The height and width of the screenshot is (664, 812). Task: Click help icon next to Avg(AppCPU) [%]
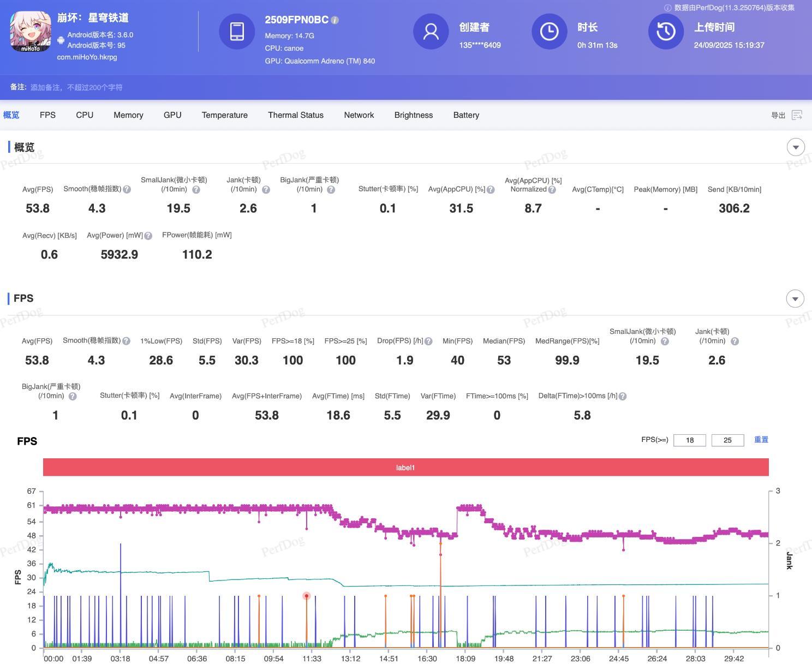point(491,190)
